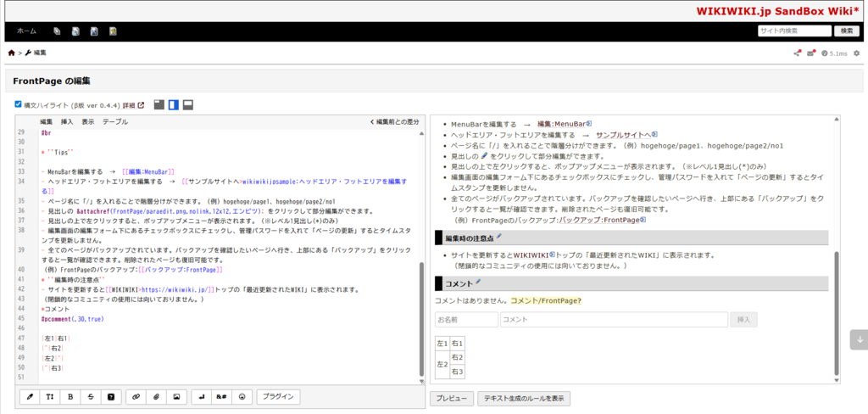Expand the 編集前との差分 panel
Viewport: 868px width, 414px height.
pyautogui.click(x=394, y=122)
